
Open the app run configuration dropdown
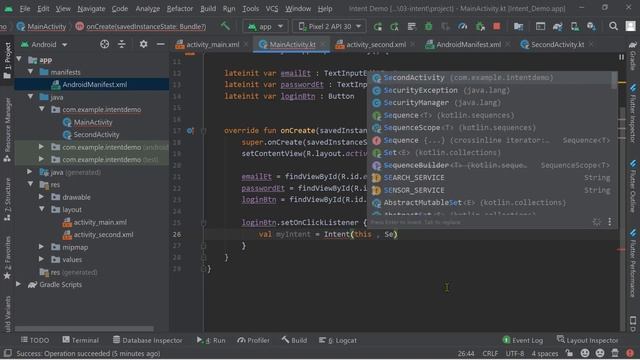click(265, 27)
